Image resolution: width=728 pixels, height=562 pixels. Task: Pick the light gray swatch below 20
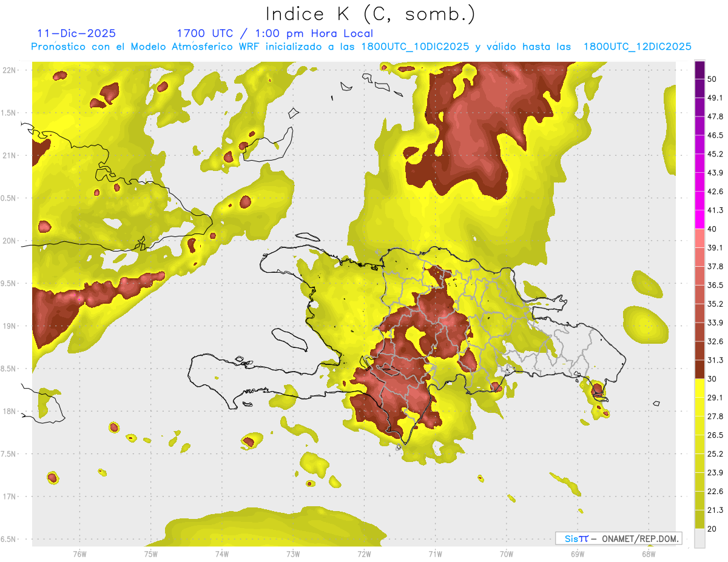(699, 538)
